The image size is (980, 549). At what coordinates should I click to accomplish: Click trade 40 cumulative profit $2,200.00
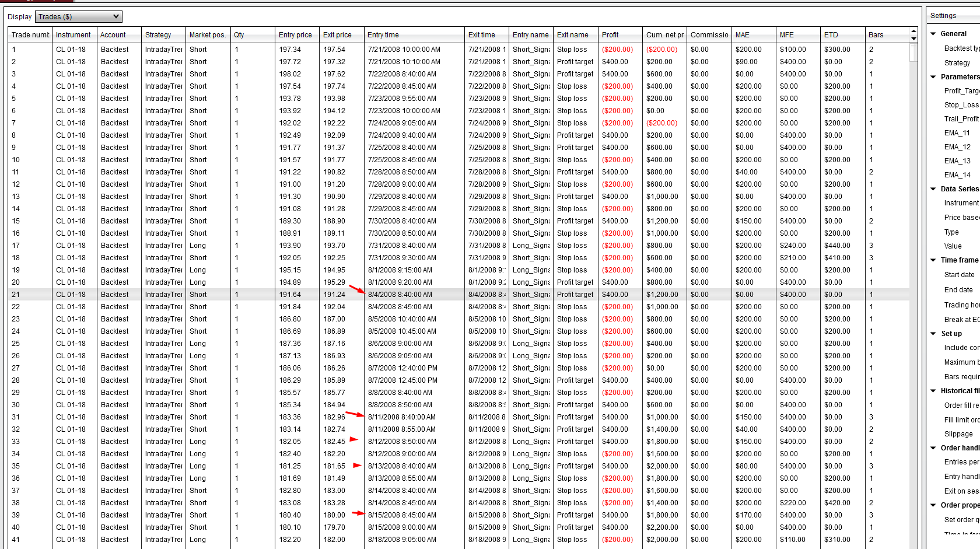(663, 527)
